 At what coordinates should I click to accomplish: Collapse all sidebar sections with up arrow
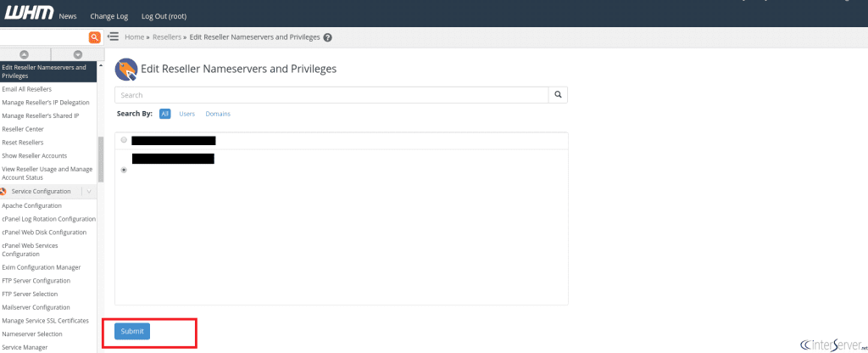pyautogui.click(x=25, y=54)
